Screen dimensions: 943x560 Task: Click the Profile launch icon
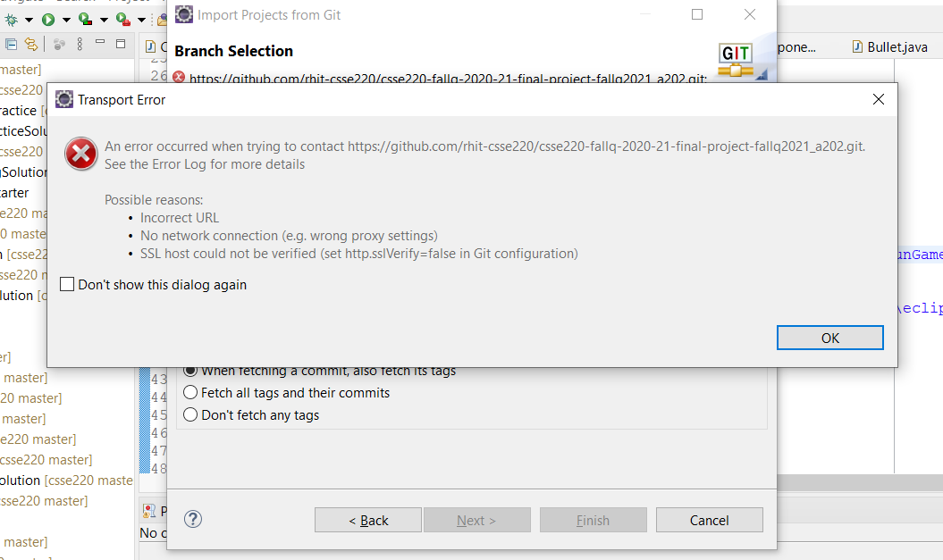click(x=122, y=21)
